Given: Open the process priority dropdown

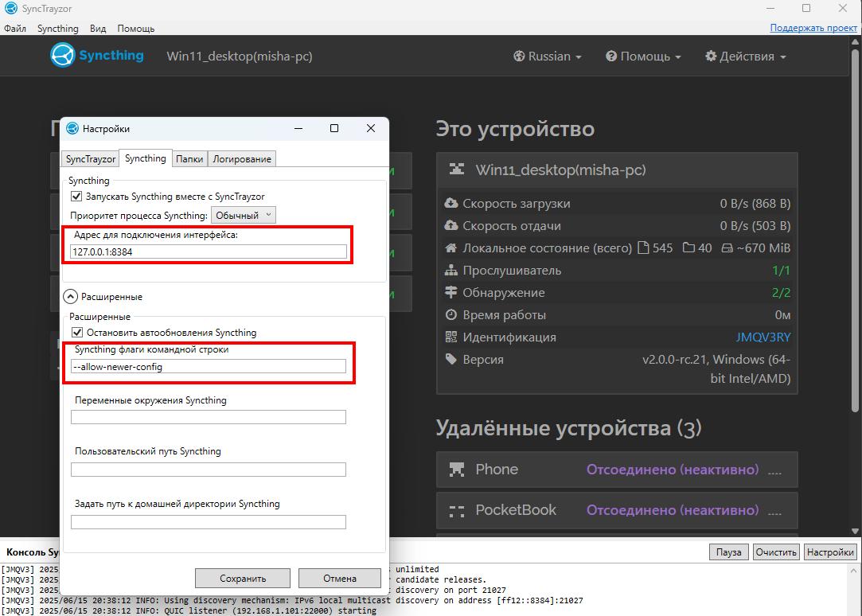Looking at the screenshot, I should [244, 215].
